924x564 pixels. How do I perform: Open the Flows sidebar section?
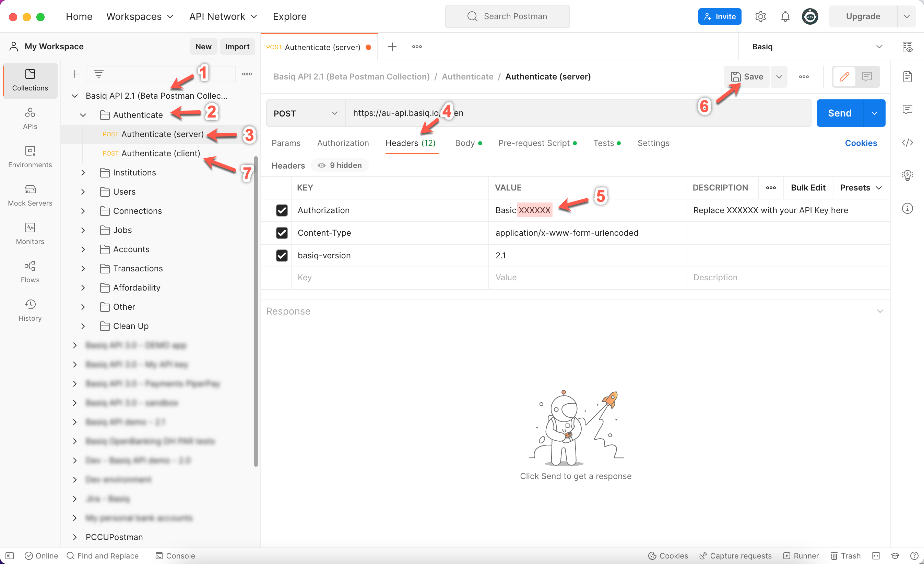[30, 272]
